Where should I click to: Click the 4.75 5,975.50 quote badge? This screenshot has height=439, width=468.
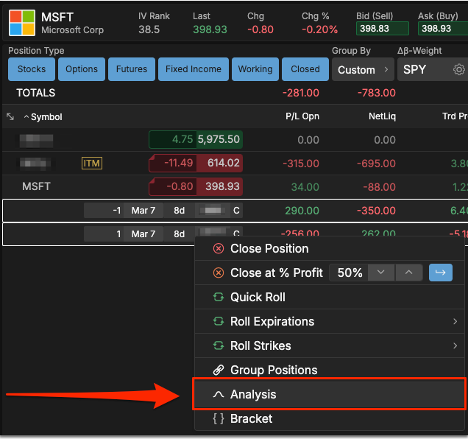pyautogui.click(x=196, y=139)
